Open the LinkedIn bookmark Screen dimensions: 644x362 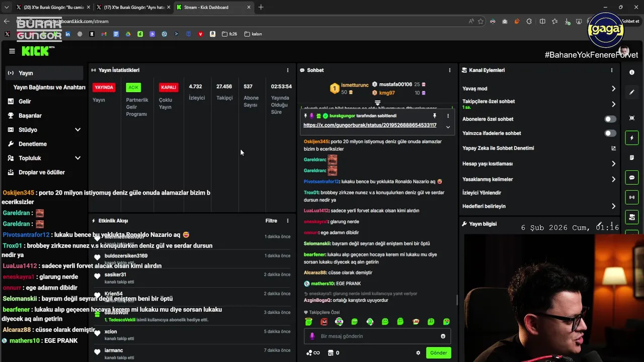(x=67, y=34)
